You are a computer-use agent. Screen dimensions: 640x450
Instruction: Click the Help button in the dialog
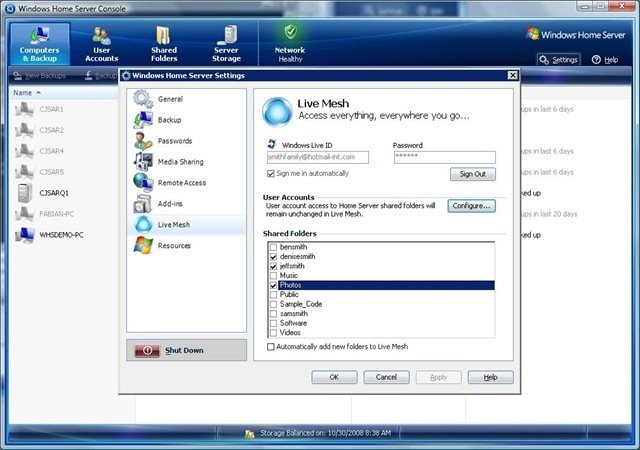491,377
